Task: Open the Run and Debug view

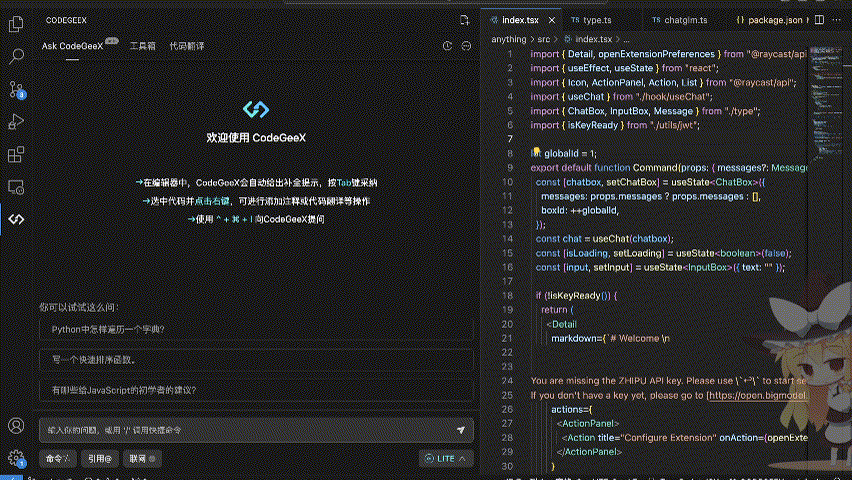Action: coord(16,122)
